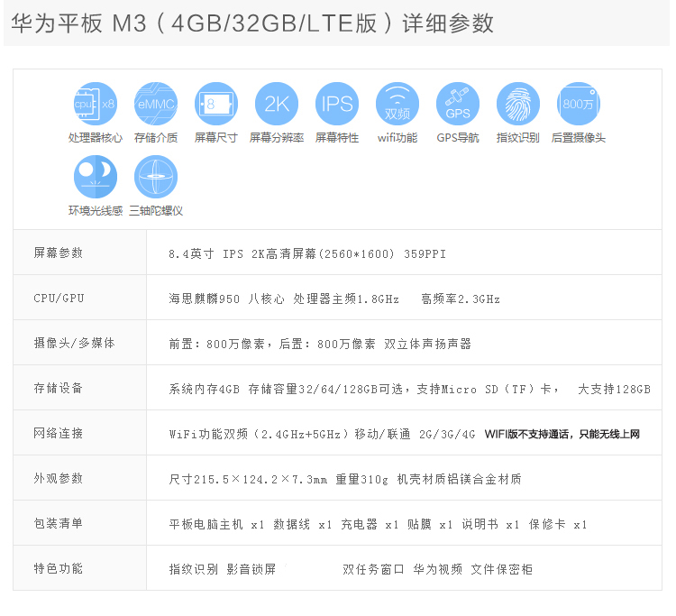
Task: Select the 环境光线感 sensor icon
Action: click(96, 177)
